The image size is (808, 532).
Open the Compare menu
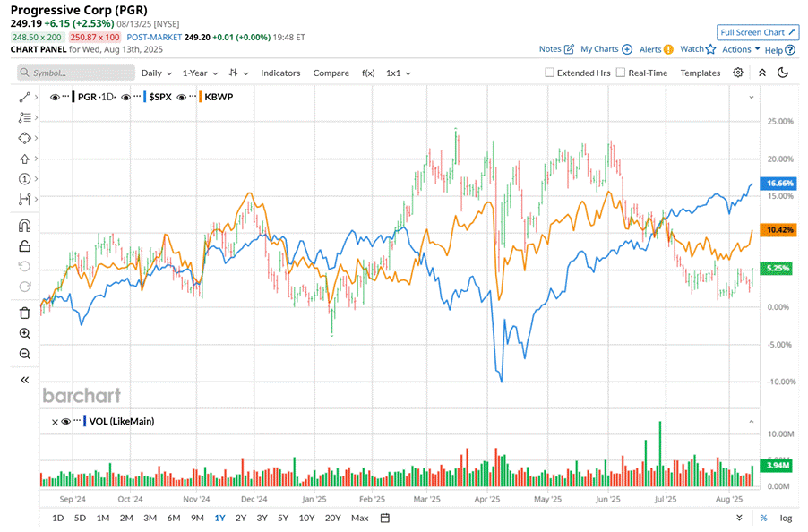pos(331,73)
